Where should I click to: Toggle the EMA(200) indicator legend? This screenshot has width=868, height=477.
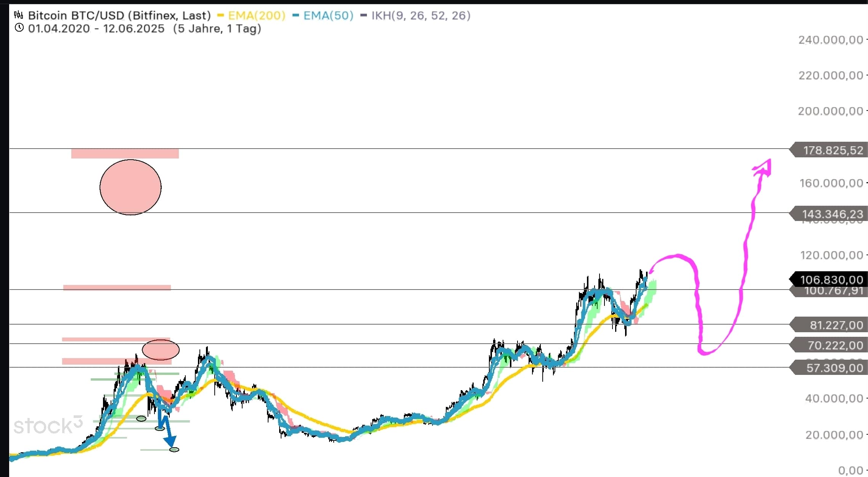256,15
